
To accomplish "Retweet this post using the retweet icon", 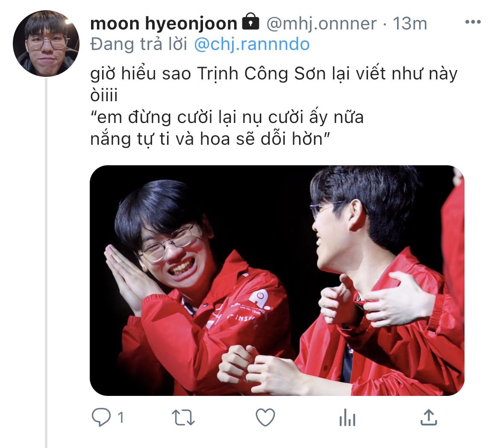I will tap(183, 418).
